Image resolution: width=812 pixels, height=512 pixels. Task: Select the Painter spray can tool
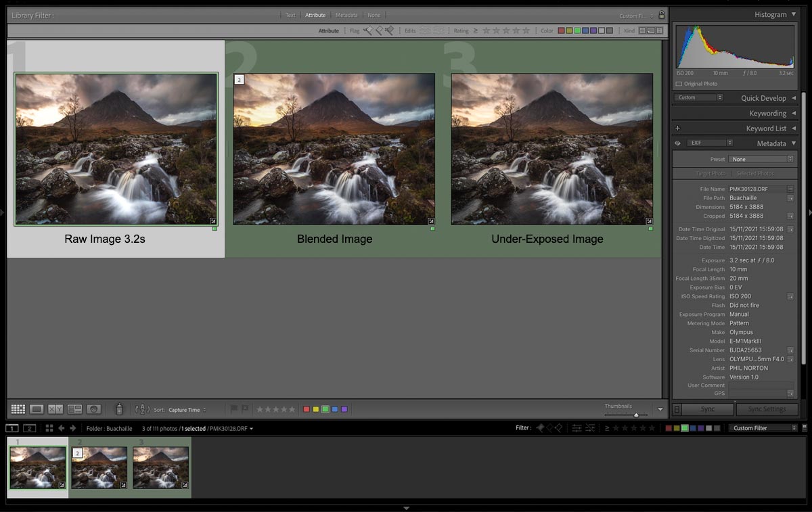(120, 409)
